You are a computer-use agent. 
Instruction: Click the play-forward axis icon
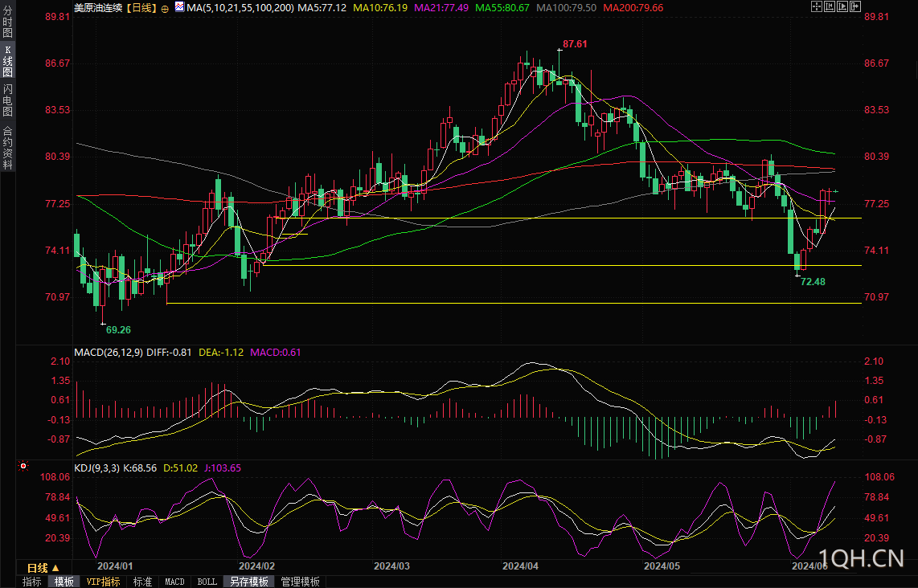842,6
